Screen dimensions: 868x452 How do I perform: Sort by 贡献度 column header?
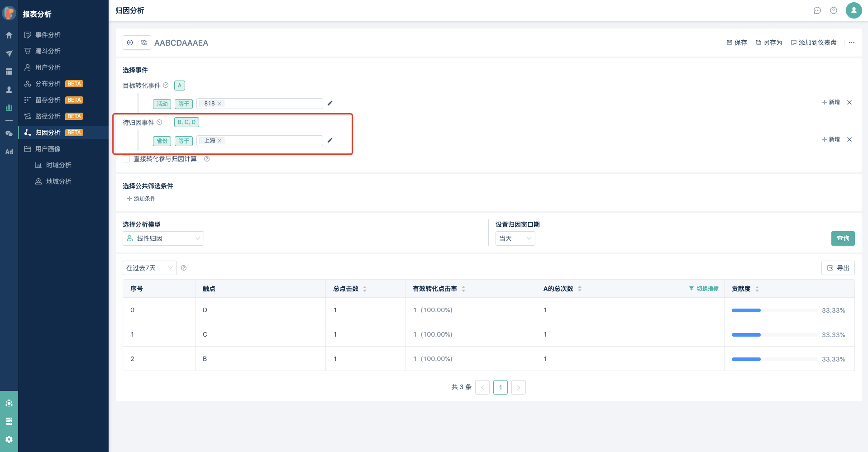point(757,289)
